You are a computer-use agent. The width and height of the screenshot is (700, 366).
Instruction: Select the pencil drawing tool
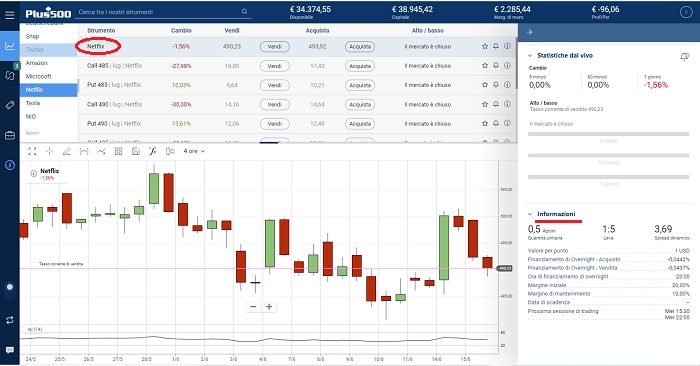[67, 151]
